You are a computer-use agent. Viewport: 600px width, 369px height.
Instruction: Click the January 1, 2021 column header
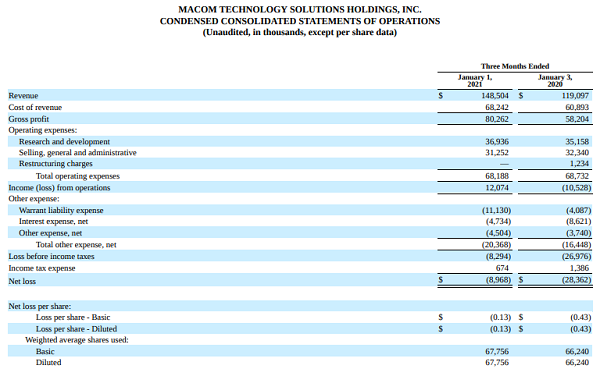point(475,80)
